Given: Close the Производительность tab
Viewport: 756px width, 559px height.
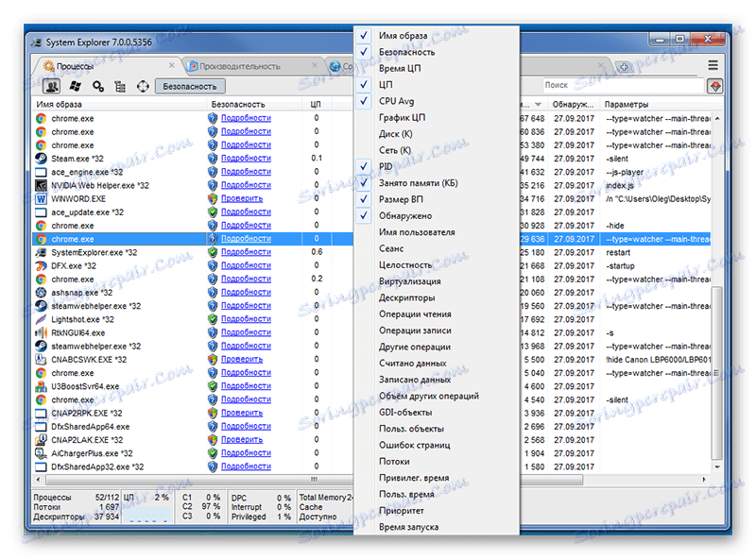Looking at the screenshot, I should coord(315,65).
